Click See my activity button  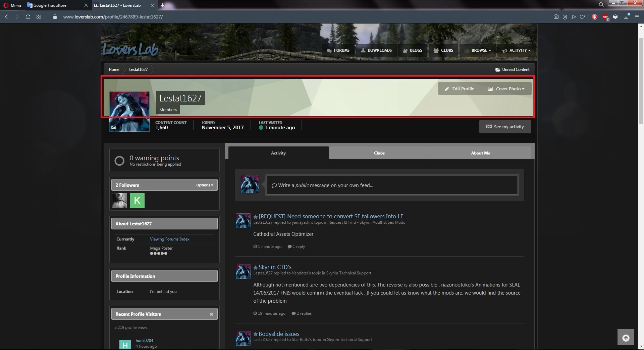[x=505, y=127]
